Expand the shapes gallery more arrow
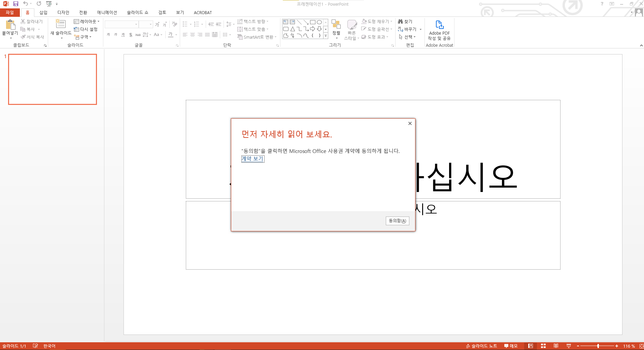644x350 pixels. [x=326, y=36]
